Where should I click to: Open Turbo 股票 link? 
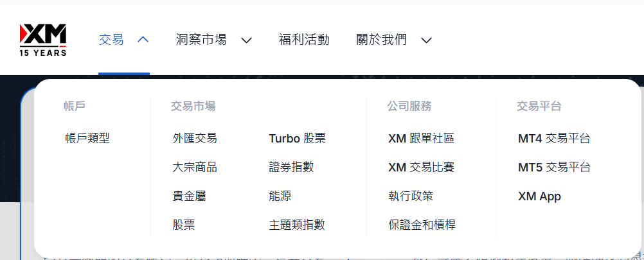pyautogui.click(x=298, y=139)
